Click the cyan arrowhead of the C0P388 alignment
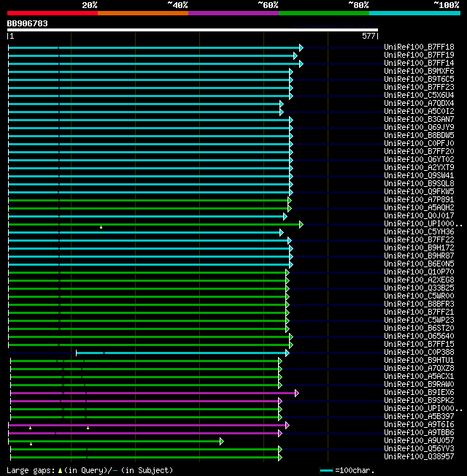Viewport: 467px width, 476px height. (287, 353)
